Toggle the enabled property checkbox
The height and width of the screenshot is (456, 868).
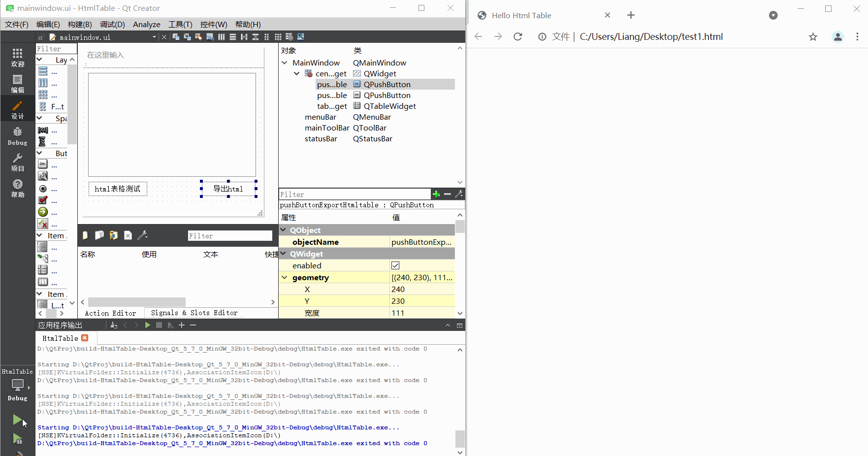tap(395, 265)
